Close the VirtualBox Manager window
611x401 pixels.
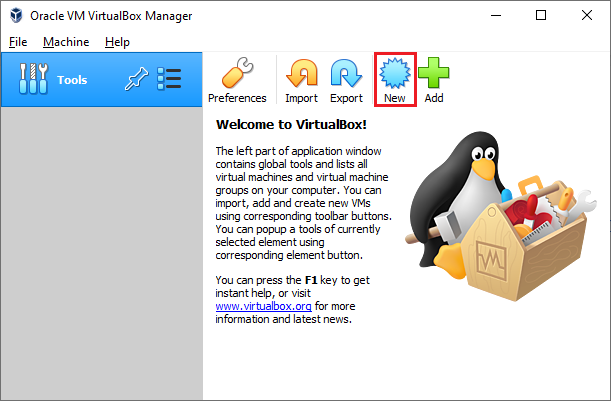click(x=587, y=16)
